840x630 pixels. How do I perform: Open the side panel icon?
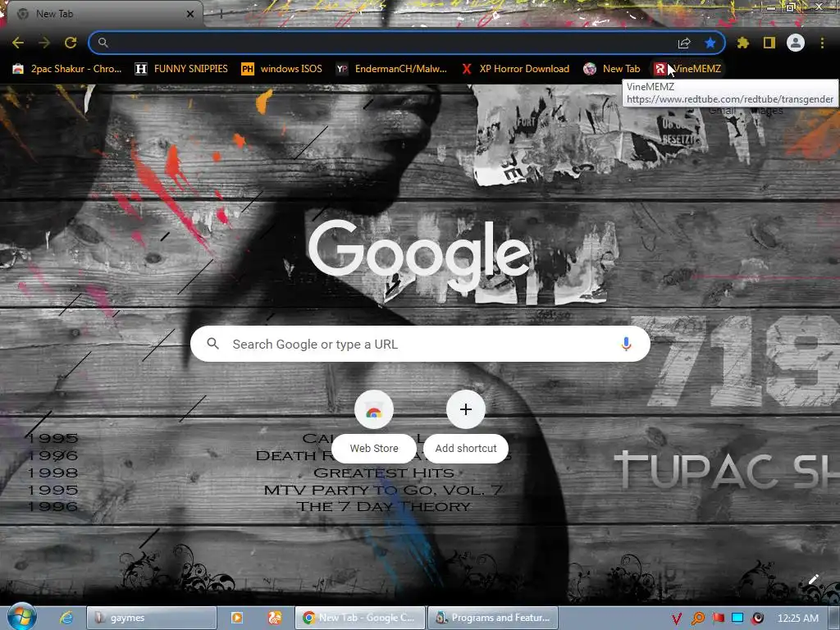pyautogui.click(x=769, y=43)
